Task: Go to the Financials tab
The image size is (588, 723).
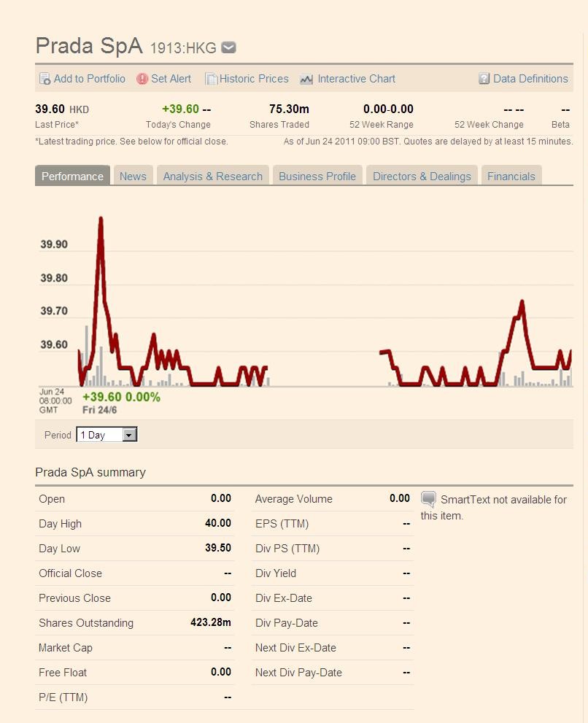Action: (x=511, y=176)
